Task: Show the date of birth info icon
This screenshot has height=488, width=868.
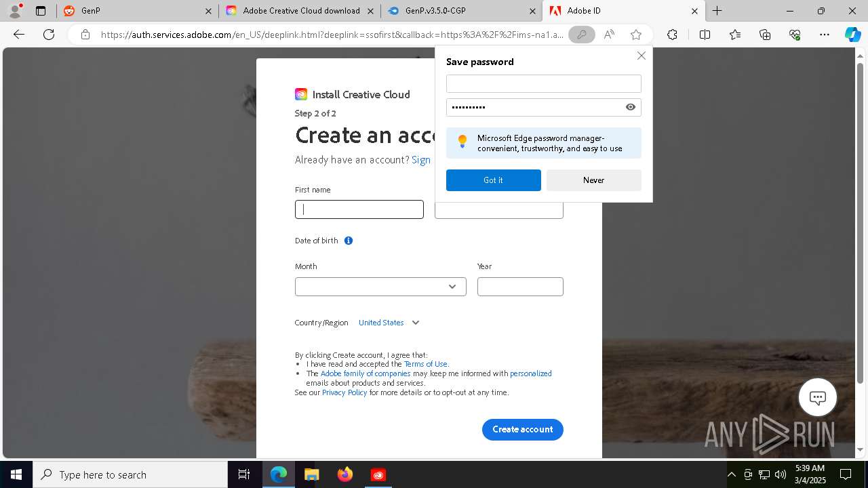Action: click(x=349, y=241)
